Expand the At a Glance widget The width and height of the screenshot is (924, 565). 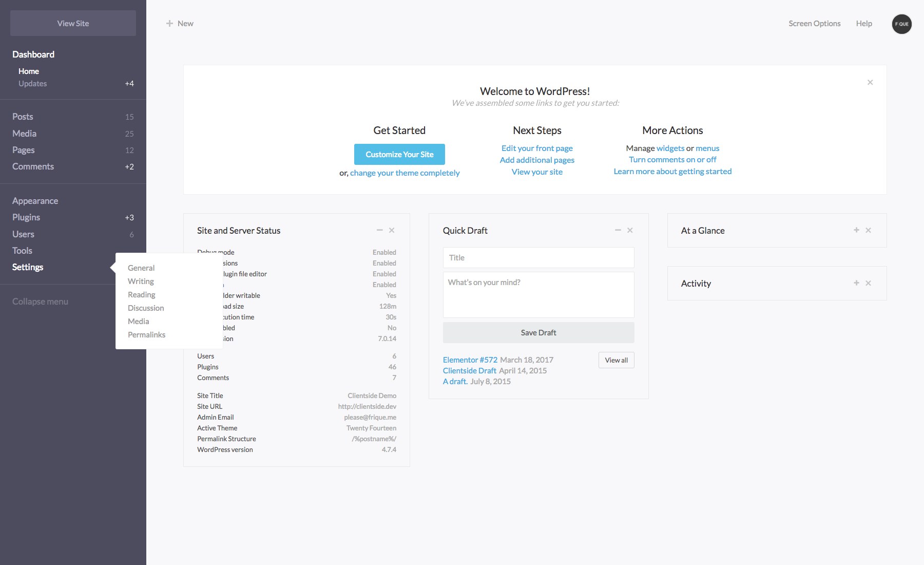point(856,230)
